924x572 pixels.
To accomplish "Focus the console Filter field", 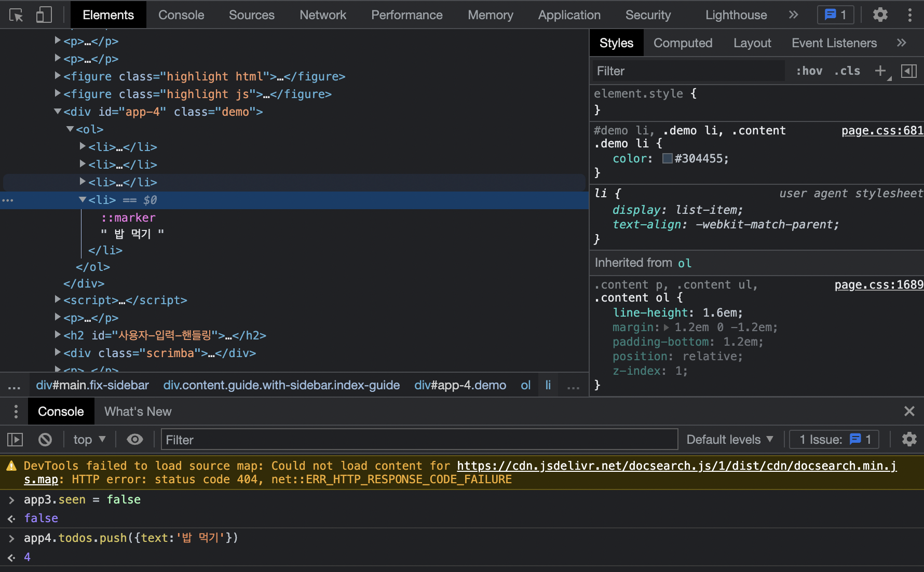I will click(x=419, y=440).
